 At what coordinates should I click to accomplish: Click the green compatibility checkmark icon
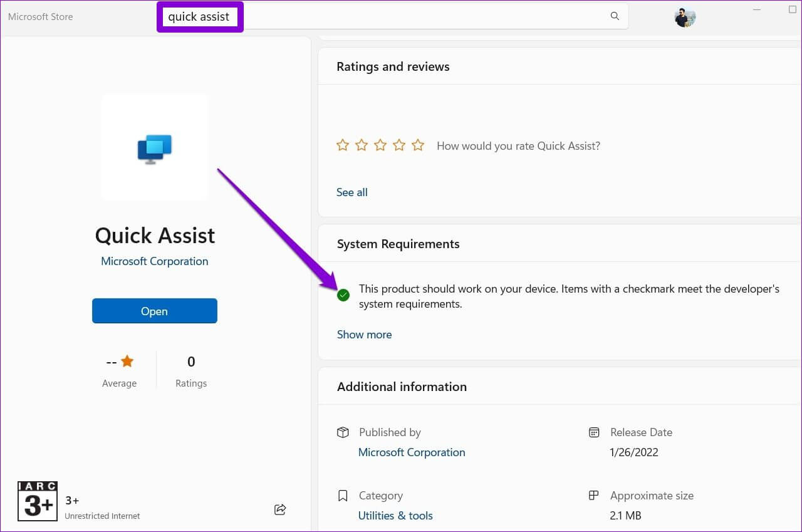(343, 295)
